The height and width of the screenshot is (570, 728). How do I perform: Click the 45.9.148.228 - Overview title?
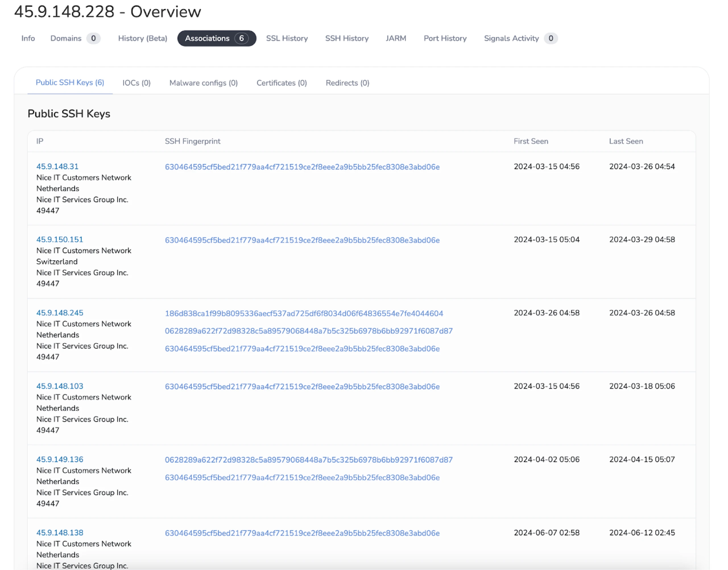(107, 12)
